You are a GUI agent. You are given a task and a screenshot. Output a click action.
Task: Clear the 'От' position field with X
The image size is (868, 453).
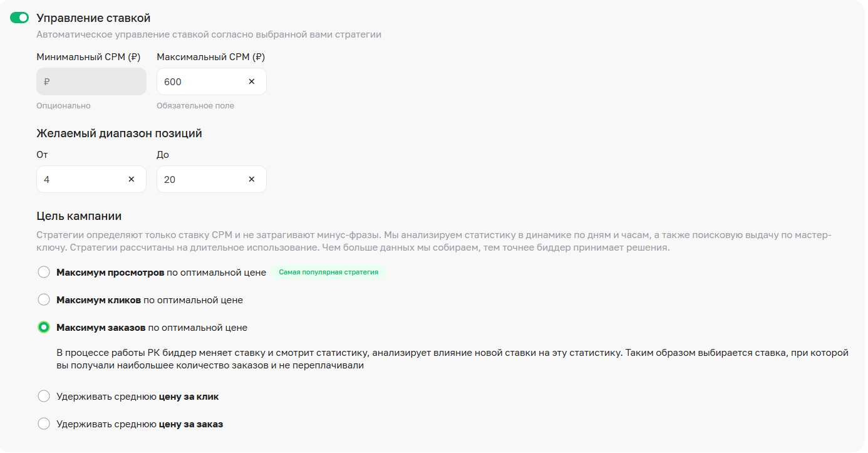point(132,179)
